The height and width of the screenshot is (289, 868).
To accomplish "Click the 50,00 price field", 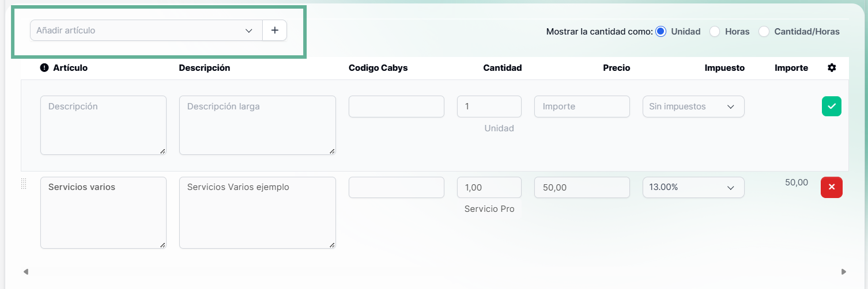I will tap(582, 188).
